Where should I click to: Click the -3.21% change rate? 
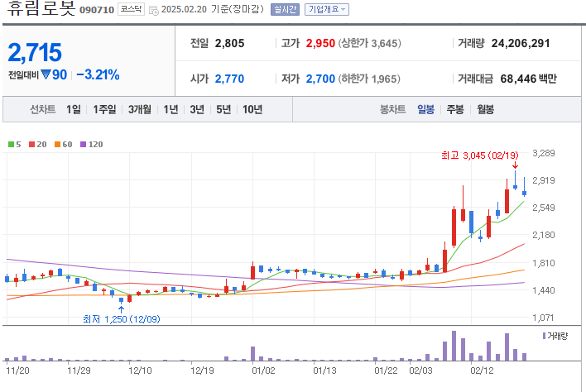point(98,74)
